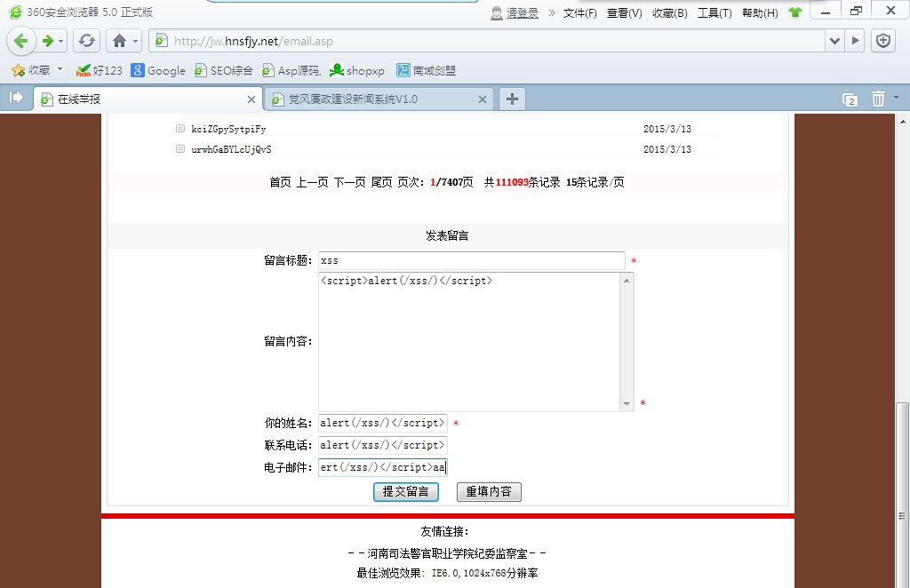Go forward with the green forward arrow
Screen dimensions: 910x588
coord(48,41)
